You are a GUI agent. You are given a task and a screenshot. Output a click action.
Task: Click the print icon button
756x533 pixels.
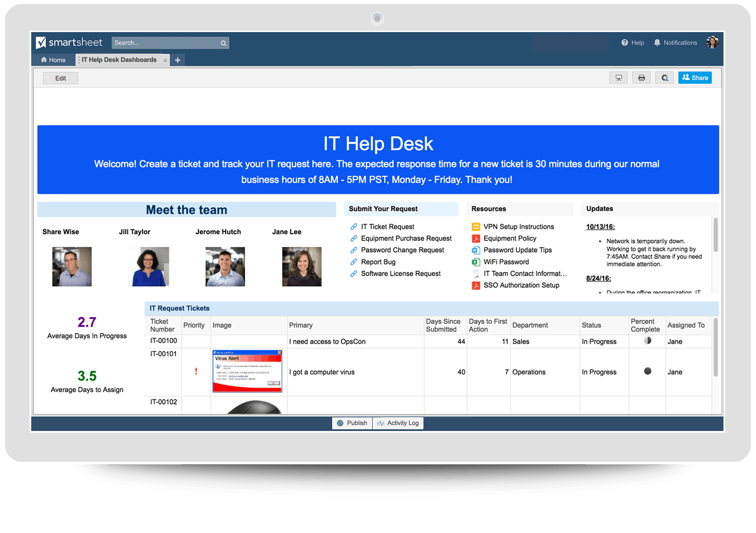coord(641,78)
